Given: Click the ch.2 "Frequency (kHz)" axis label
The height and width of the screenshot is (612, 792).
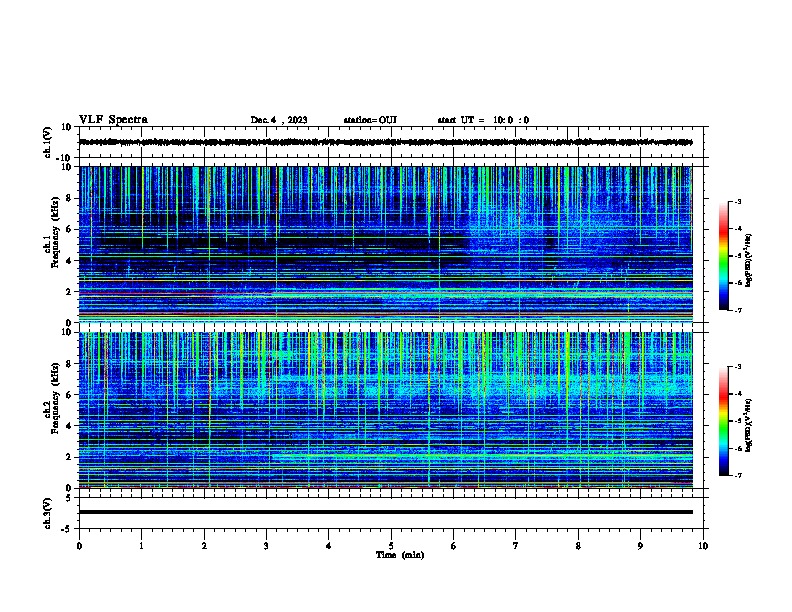Looking at the screenshot, I should (55, 398).
